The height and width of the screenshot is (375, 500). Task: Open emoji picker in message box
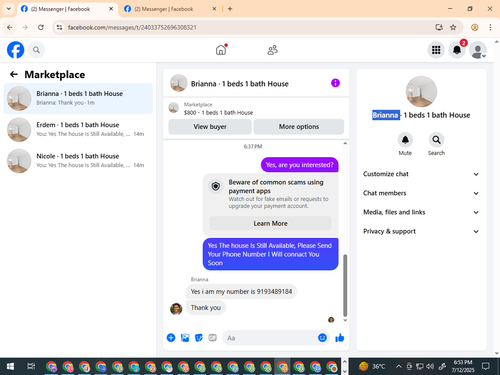(322, 338)
